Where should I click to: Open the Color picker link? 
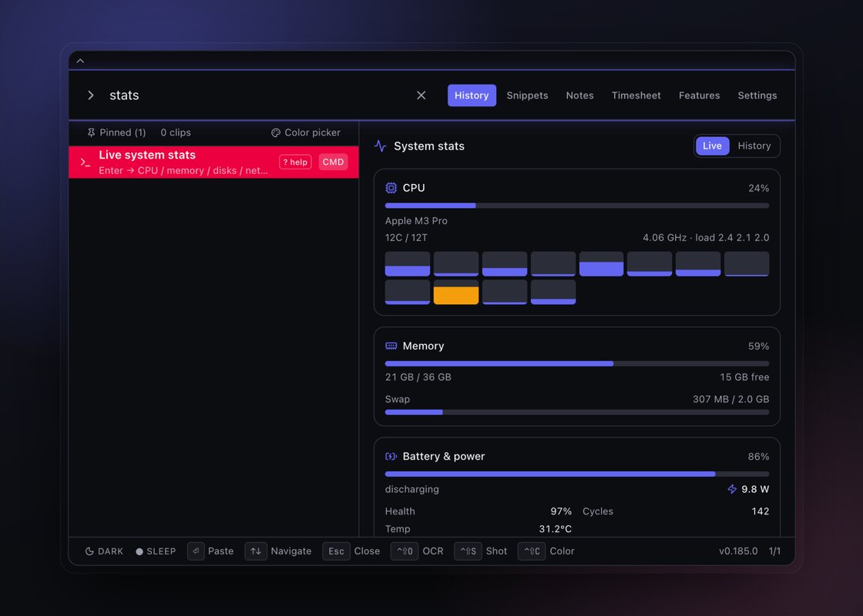tap(306, 132)
